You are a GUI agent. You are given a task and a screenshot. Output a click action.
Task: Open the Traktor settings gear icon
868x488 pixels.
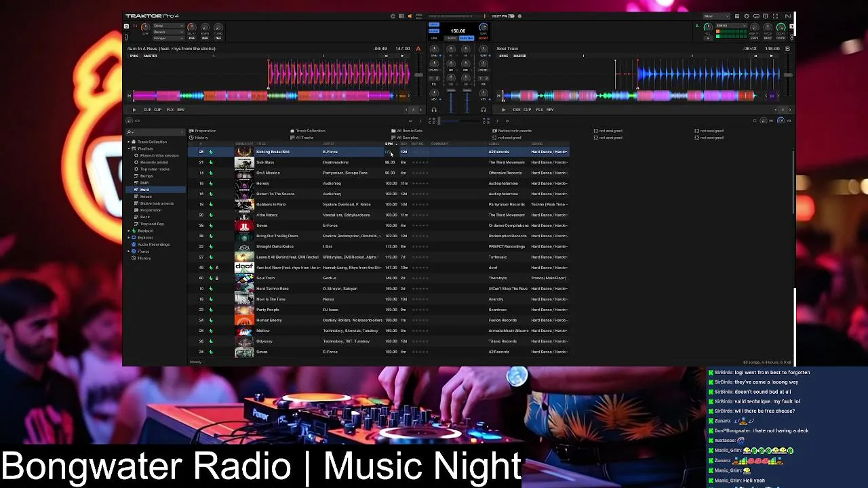click(x=747, y=16)
